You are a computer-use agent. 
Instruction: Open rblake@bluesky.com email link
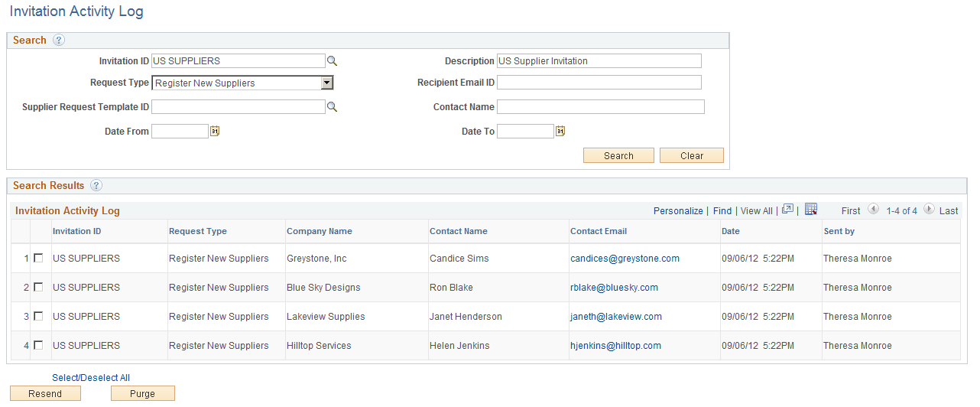[x=614, y=288]
